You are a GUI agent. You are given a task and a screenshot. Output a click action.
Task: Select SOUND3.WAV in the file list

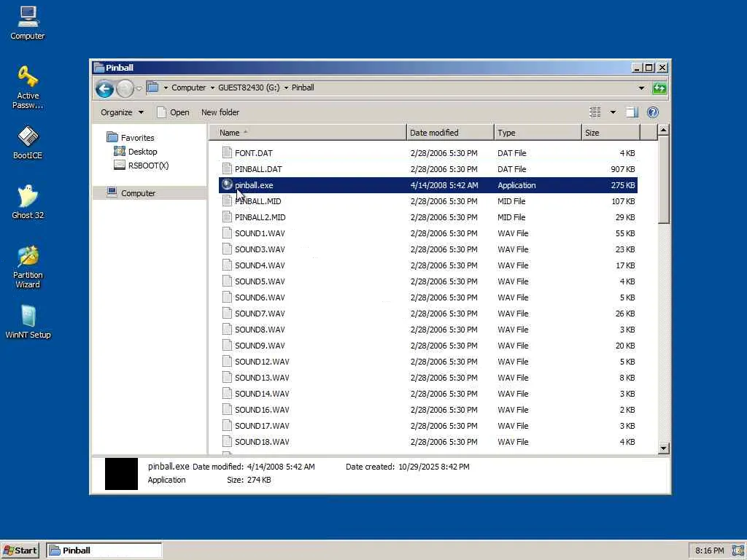click(260, 249)
